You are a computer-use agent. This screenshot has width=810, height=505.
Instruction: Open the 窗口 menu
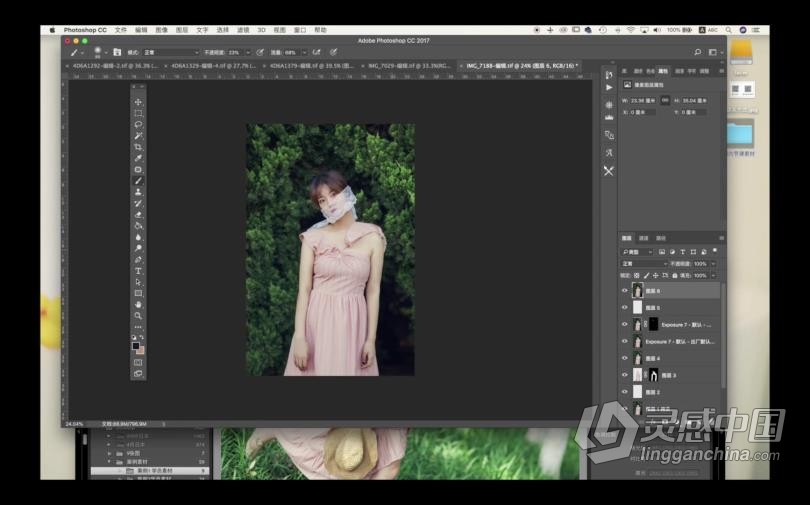300,30
